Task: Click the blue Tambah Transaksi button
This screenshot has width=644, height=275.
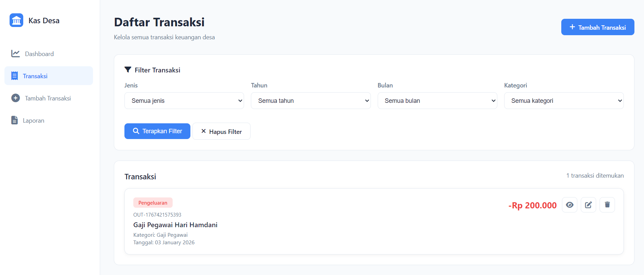Action: [x=598, y=27]
